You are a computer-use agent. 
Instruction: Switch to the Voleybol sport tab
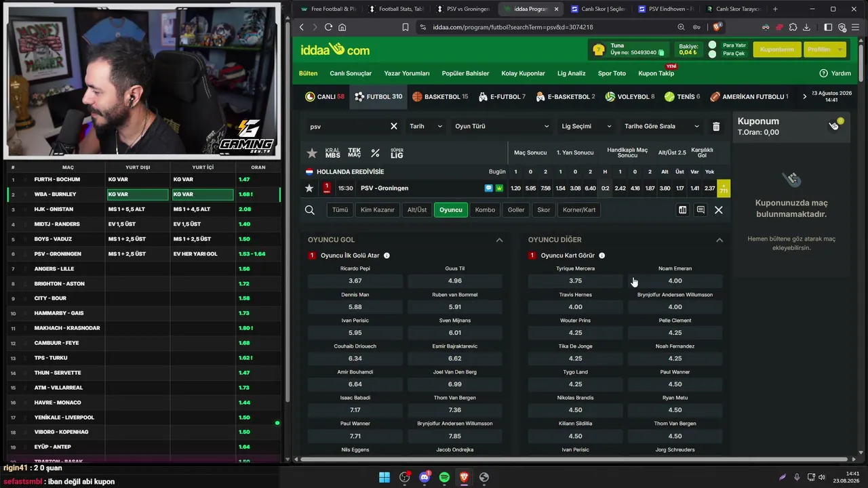(630, 97)
